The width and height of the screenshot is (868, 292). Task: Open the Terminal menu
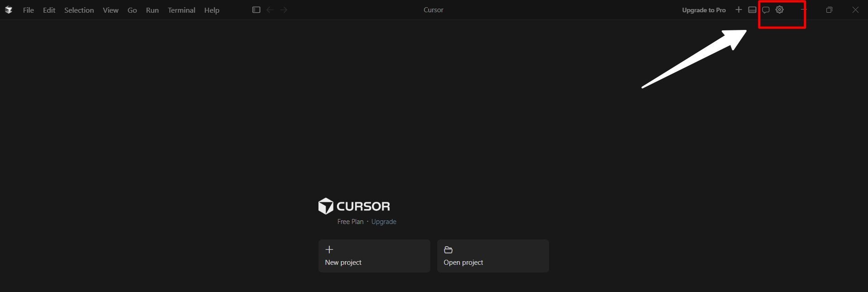tap(182, 10)
